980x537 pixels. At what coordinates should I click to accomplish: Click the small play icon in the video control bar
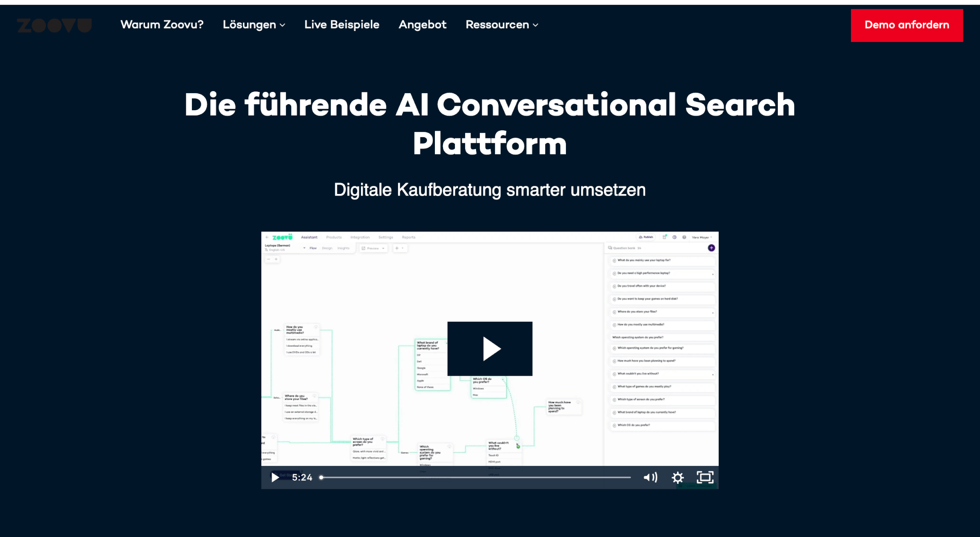[275, 477]
